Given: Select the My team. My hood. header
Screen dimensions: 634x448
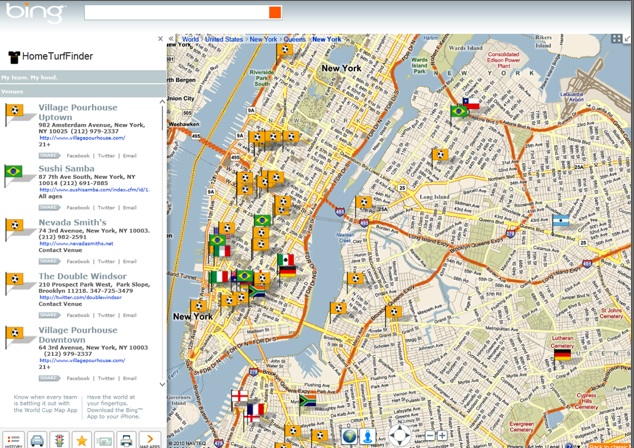Looking at the screenshot, I should coord(83,77).
